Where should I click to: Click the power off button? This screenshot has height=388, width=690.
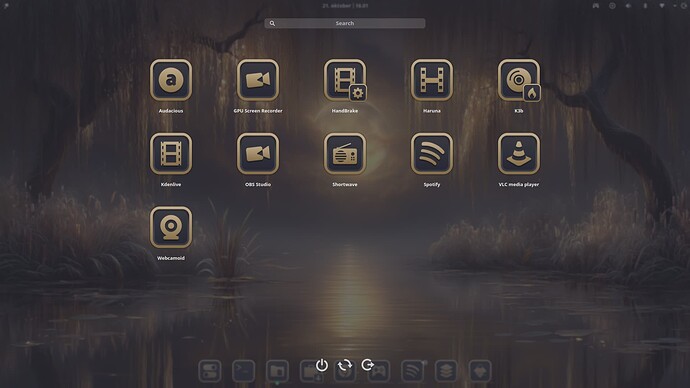(322, 365)
